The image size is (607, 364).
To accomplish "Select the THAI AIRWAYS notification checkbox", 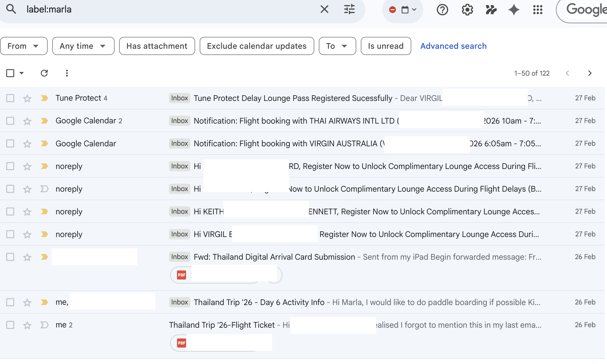I will tap(10, 121).
